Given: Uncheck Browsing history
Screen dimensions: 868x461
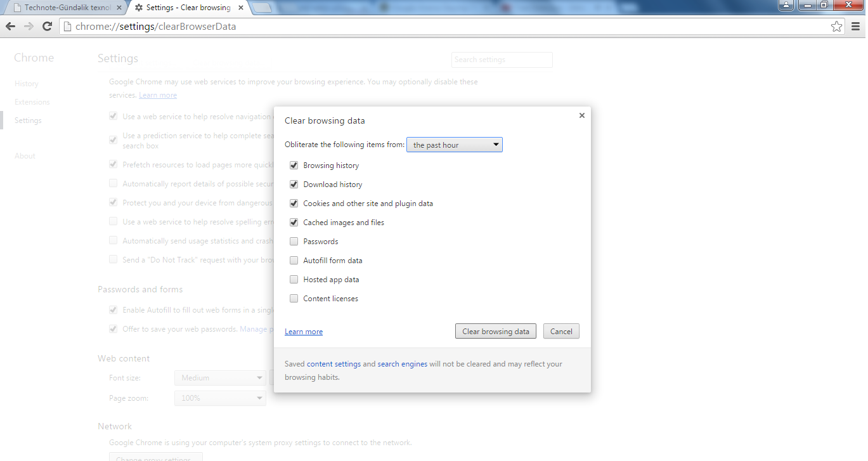Looking at the screenshot, I should pyautogui.click(x=294, y=166).
